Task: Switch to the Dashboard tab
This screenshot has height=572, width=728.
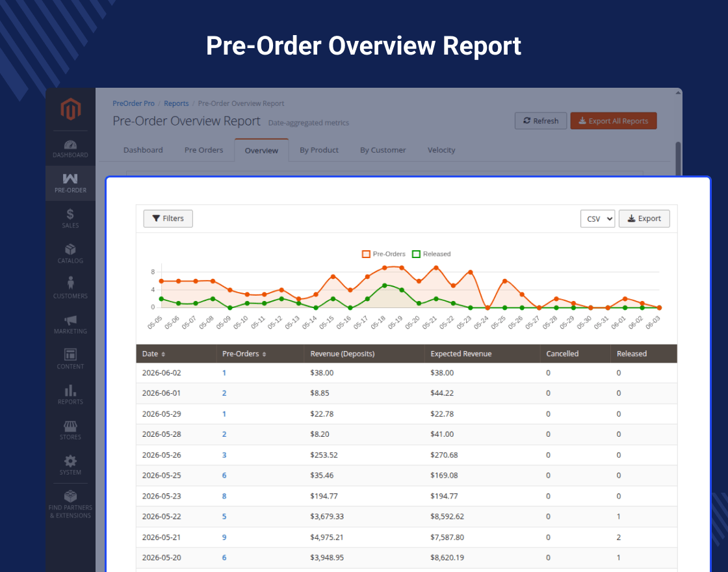Action: 143,150
